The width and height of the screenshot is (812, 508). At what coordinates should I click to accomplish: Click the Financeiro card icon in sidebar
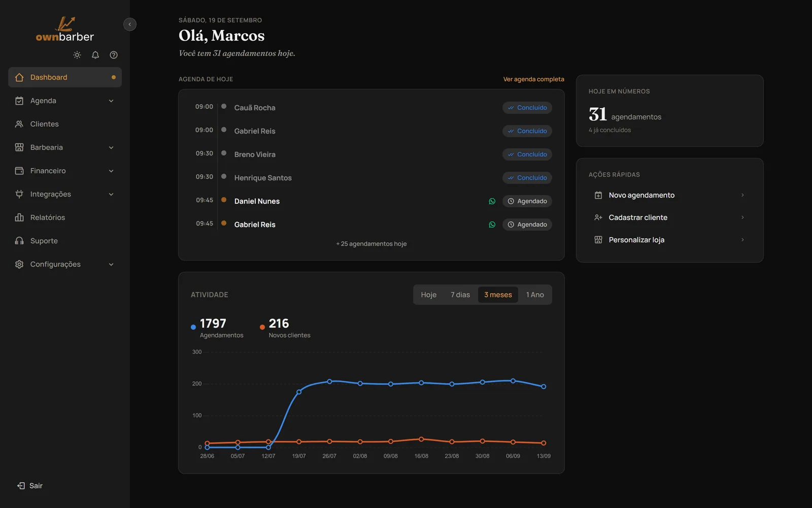[19, 171]
